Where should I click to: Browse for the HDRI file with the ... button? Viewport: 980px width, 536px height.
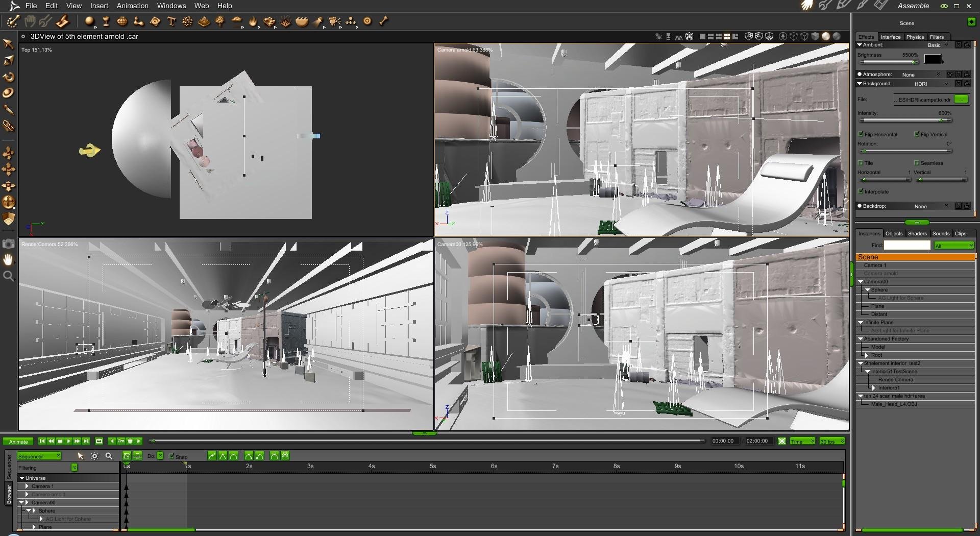pyautogui.click(x=962, y=100)
